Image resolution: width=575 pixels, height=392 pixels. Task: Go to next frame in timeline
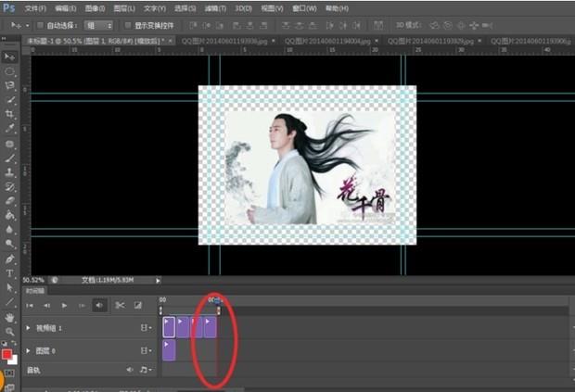82,305
